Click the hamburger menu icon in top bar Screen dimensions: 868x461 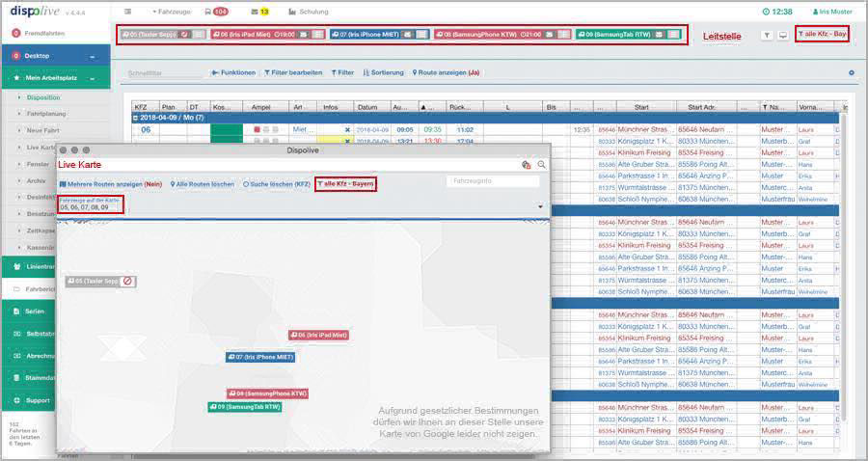click(x=128, y=12)
